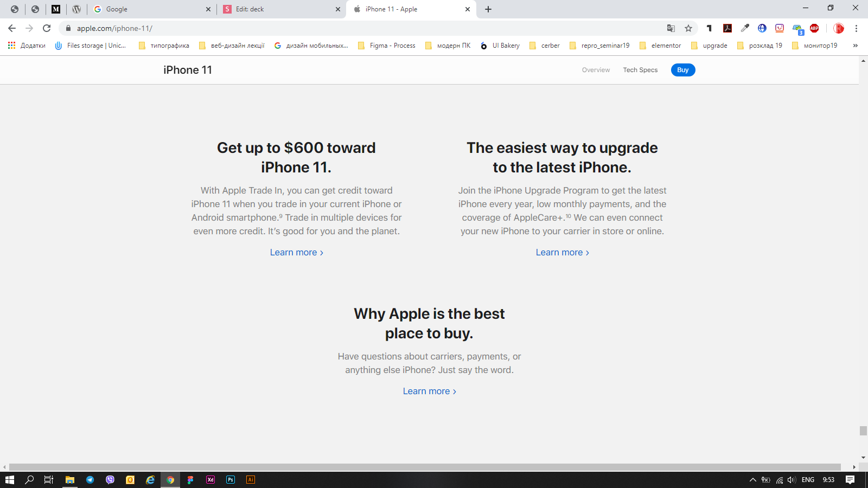Go to the Overview section link

[x=596, y=70]
